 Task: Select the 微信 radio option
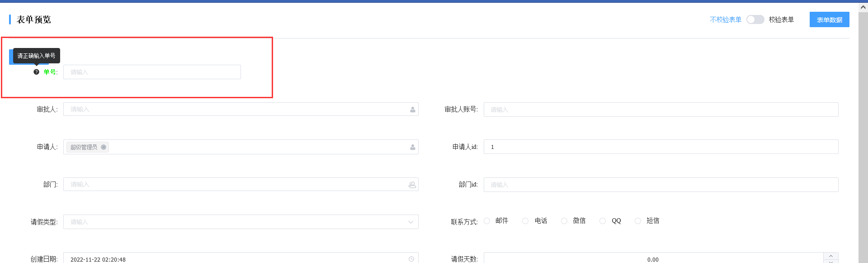click(564, 221)
